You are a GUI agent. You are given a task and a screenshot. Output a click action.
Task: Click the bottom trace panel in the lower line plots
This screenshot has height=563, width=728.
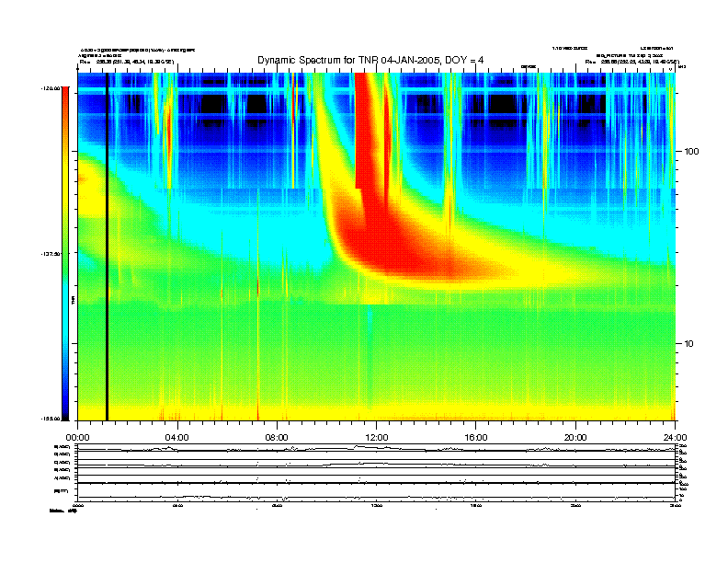point(377,492)
